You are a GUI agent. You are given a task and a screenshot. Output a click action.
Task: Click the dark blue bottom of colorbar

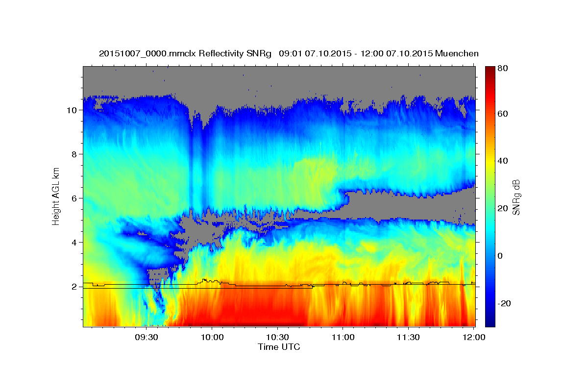pos(490,322)
